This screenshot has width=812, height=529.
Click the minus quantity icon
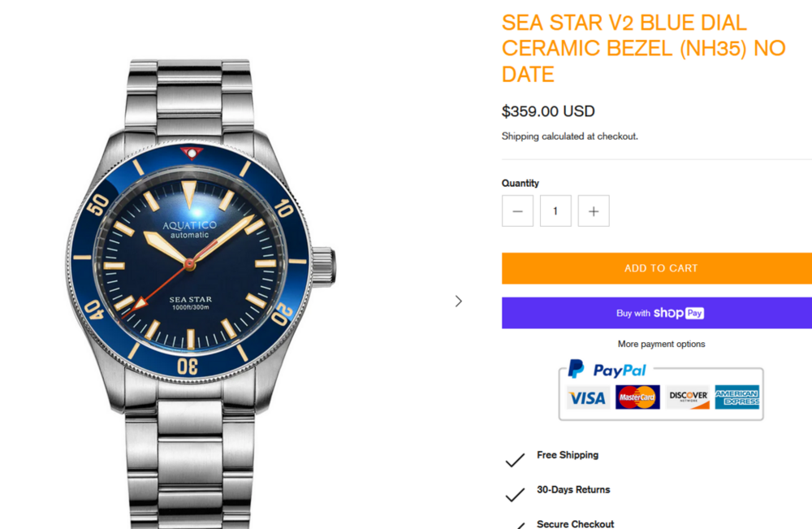[517, 211]
